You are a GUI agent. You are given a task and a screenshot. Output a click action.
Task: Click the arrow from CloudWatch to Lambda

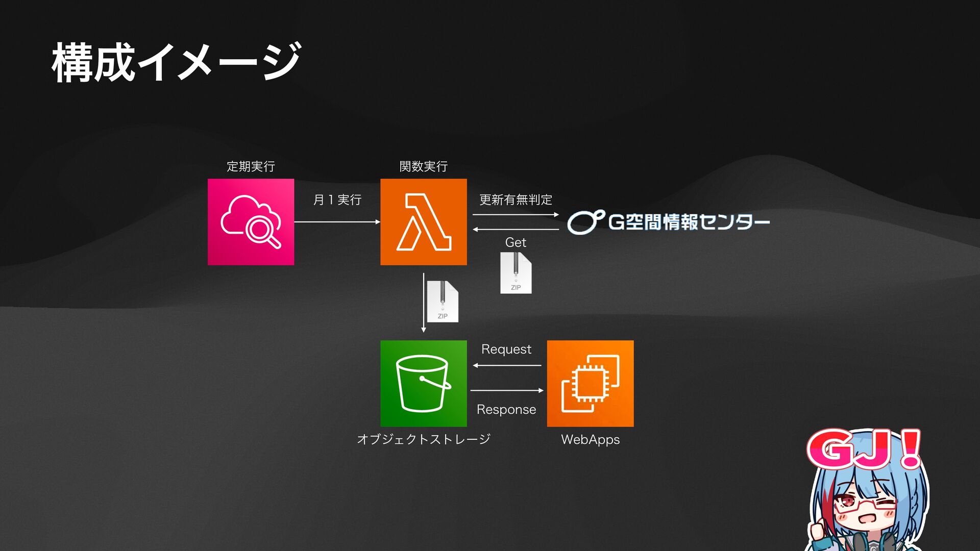pyautogui.click(x=337, y=222)
